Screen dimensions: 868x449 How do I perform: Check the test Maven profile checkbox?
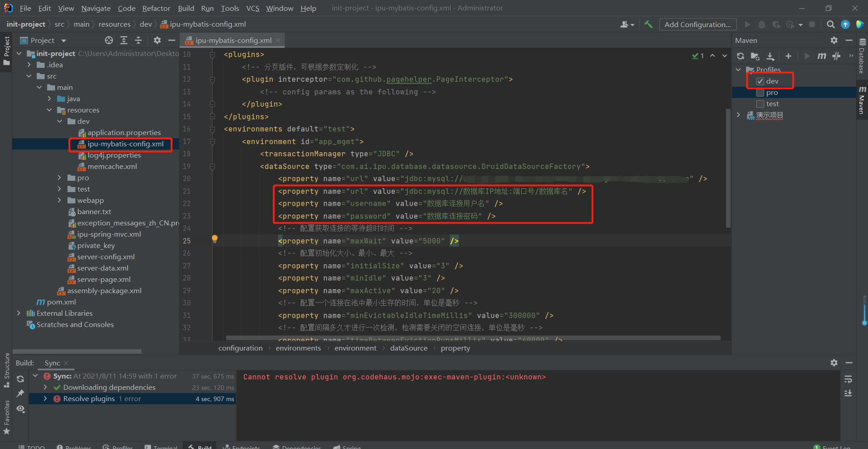tap(760, 104)
